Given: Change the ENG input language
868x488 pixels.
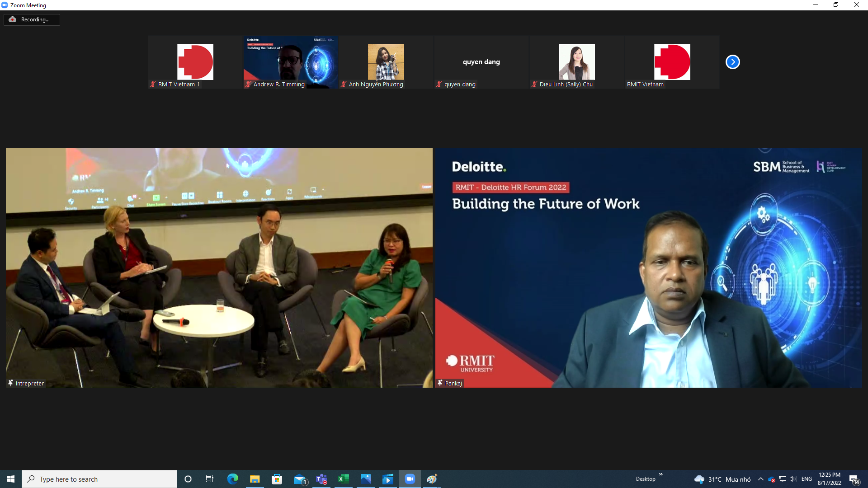Looking at the screenshot, I should (x=807, y=479).
